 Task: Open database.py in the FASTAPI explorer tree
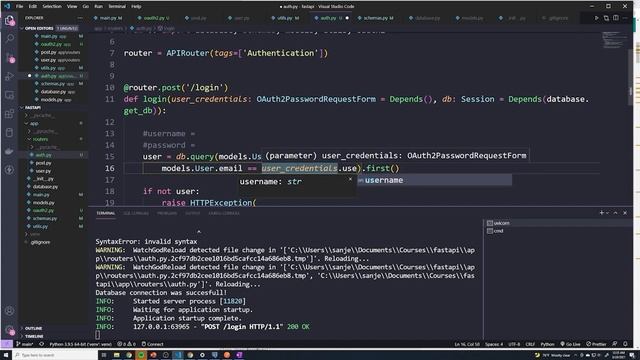pos(53,187)
